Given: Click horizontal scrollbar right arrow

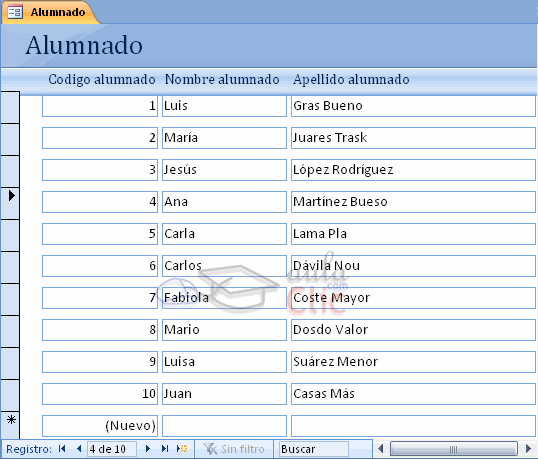Looking at the screenshot, I should 529,449.
